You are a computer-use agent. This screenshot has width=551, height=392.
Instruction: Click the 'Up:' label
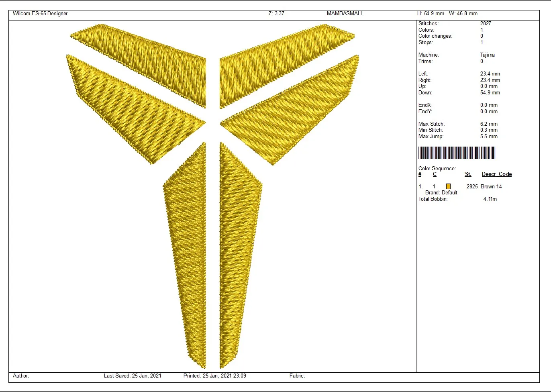click(x=422, y=86)
